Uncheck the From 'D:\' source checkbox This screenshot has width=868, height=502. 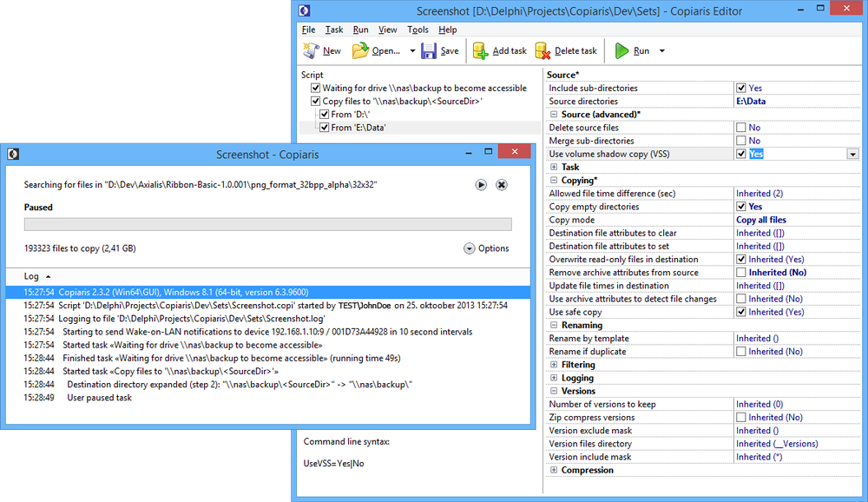(325, 114)
